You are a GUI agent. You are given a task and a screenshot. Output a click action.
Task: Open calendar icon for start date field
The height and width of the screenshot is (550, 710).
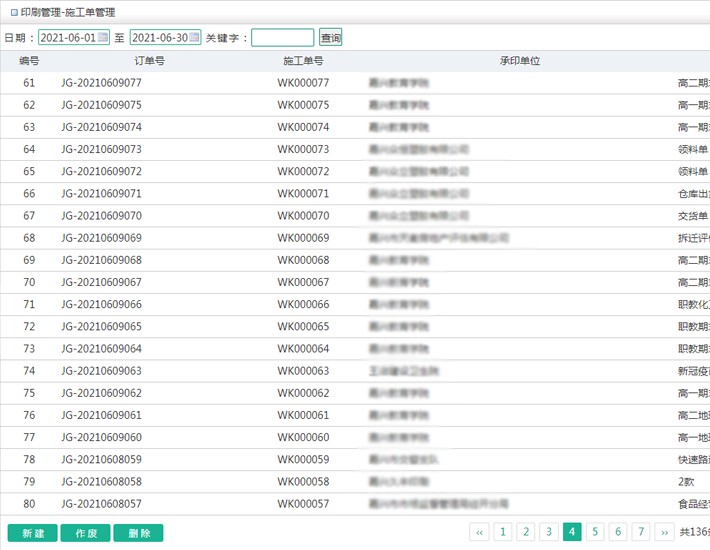[x=103, y=38]
